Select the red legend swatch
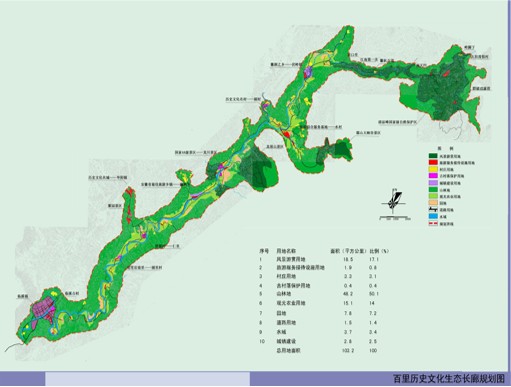 pyautogui.click(x=433, y=162)
